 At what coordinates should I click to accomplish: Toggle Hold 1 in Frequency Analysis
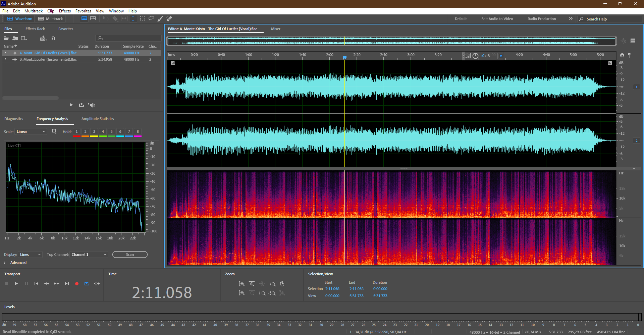[x=76, y=132]
